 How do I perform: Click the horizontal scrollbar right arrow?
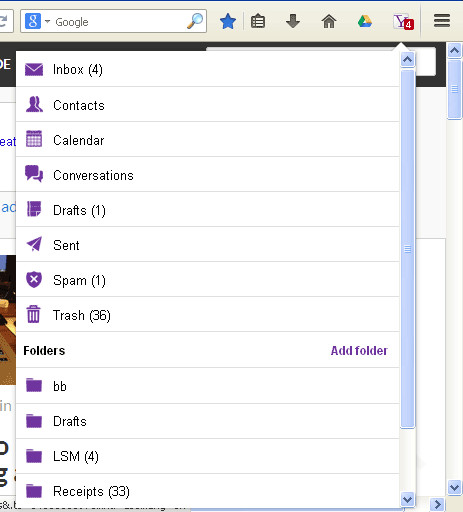(437, 504)
